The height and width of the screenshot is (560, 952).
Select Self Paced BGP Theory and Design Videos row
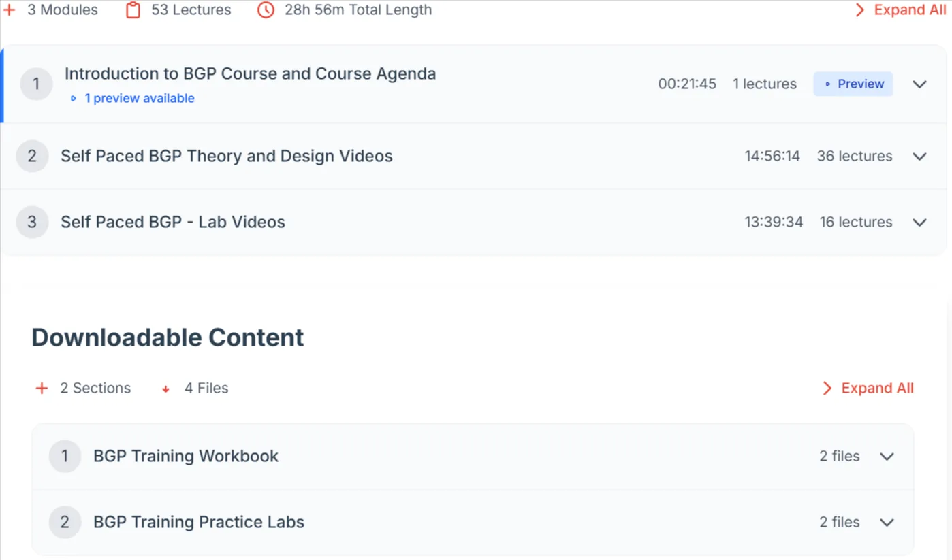tap(473, 157)
